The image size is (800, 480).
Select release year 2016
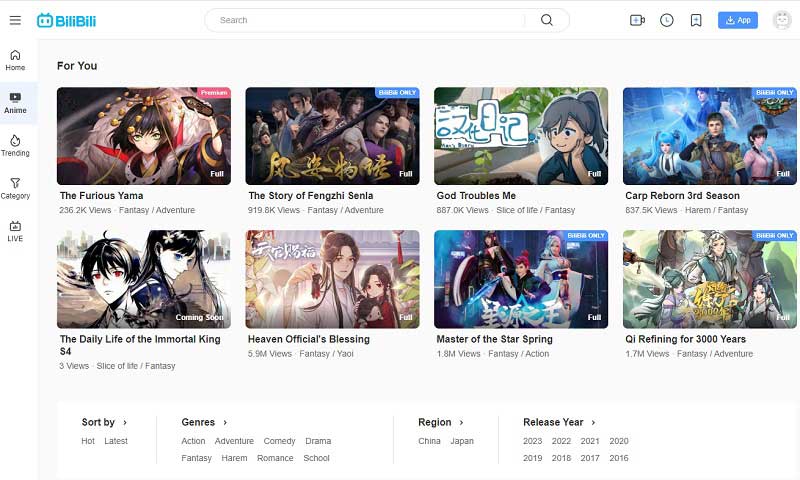(x=619, y=458)
